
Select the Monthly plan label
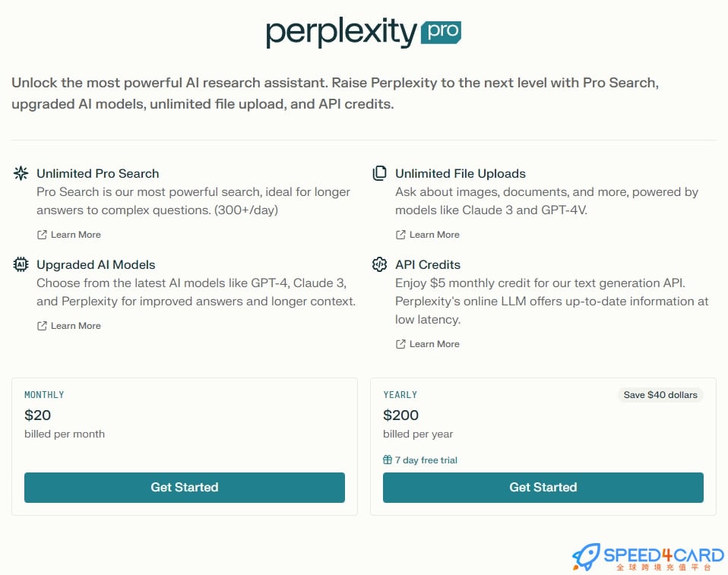click(x=44, y=395)
